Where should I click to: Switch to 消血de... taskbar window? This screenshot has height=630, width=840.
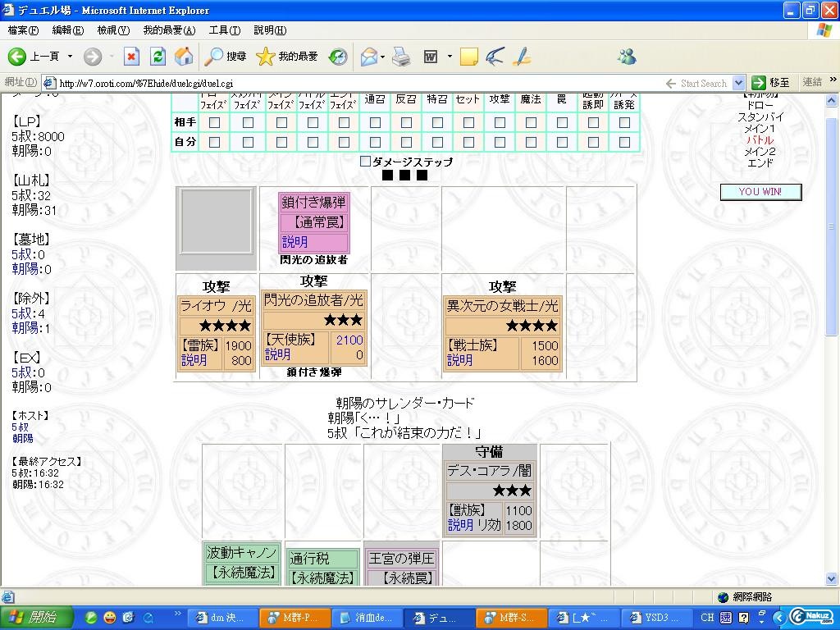pos(367,618)
